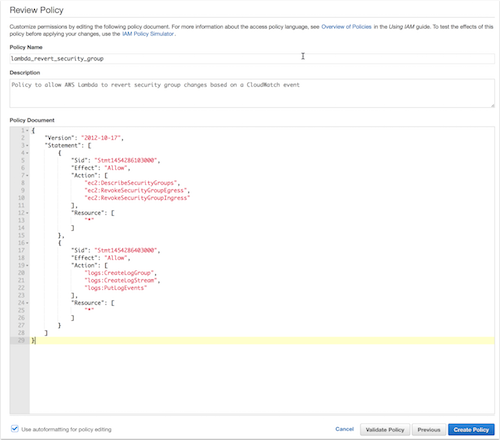Viewport: 500px width, 440px height.
Task: Open the IAM Policy Simulator link
Action: tap(148, 34)
